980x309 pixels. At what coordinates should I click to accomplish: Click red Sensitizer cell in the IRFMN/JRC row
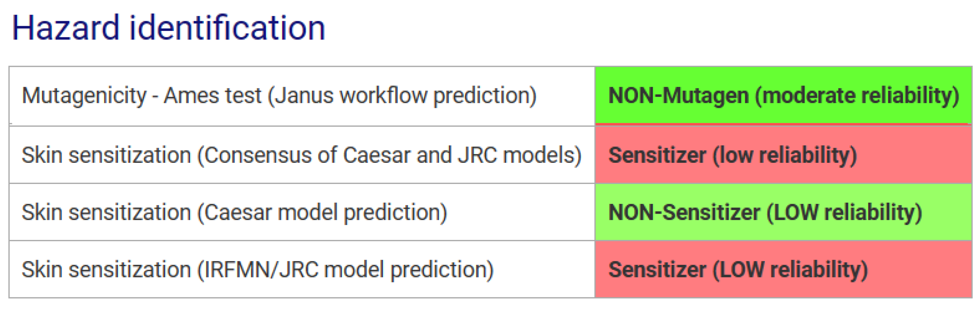point(783,269)
